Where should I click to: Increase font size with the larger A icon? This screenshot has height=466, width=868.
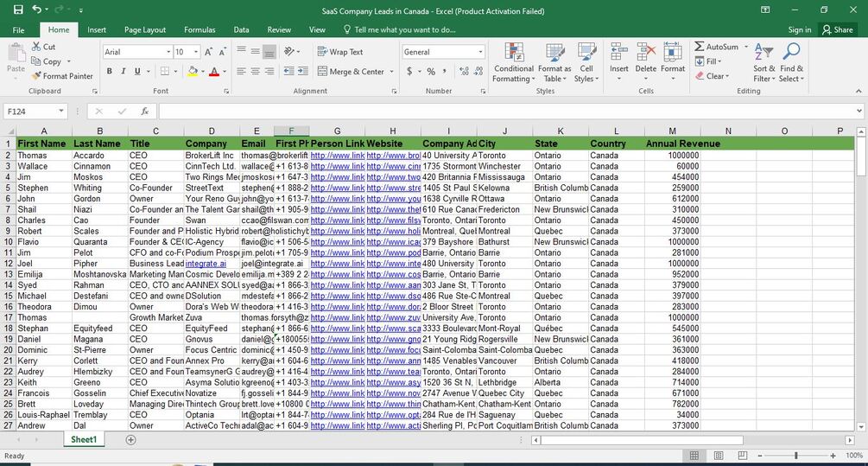point(208,52)
